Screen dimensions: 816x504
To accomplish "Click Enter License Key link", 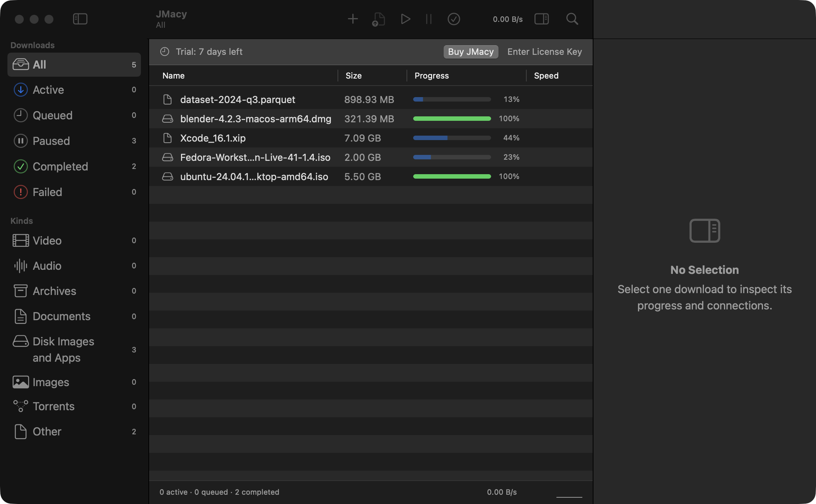I will 544,52.
